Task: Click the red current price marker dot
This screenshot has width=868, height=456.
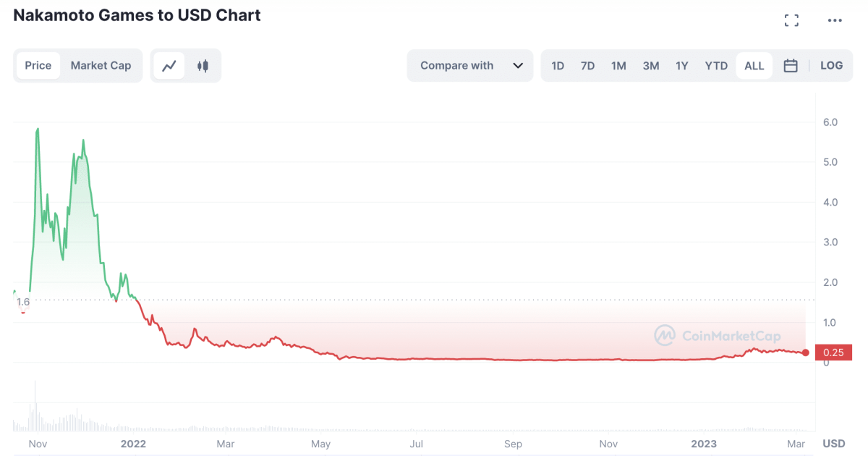Action: point(806,352)
